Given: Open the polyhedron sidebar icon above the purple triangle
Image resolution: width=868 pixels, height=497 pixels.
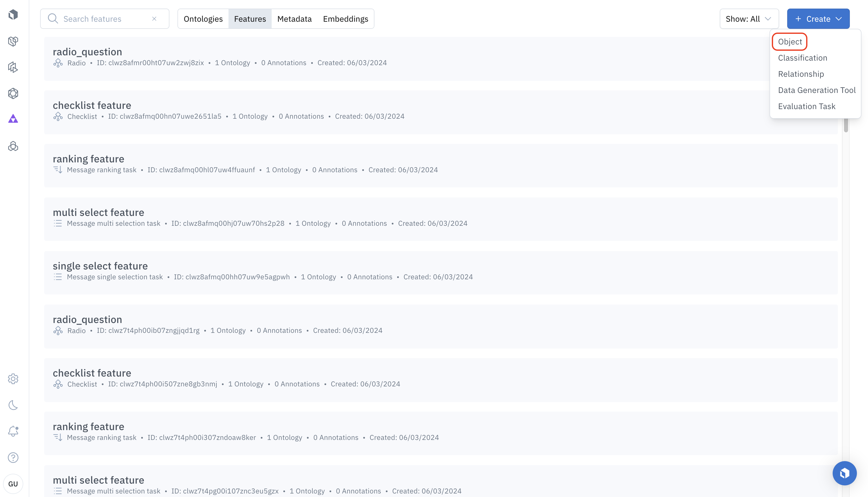Looking at the screenshot, I should [x=13, y=93].
